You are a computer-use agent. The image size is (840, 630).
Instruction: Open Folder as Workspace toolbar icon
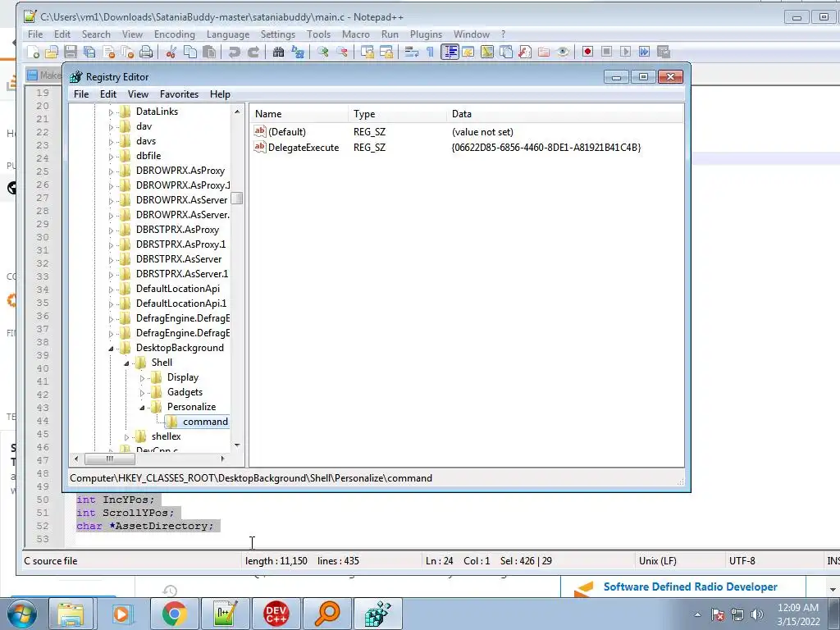click(x=544, y=52)
